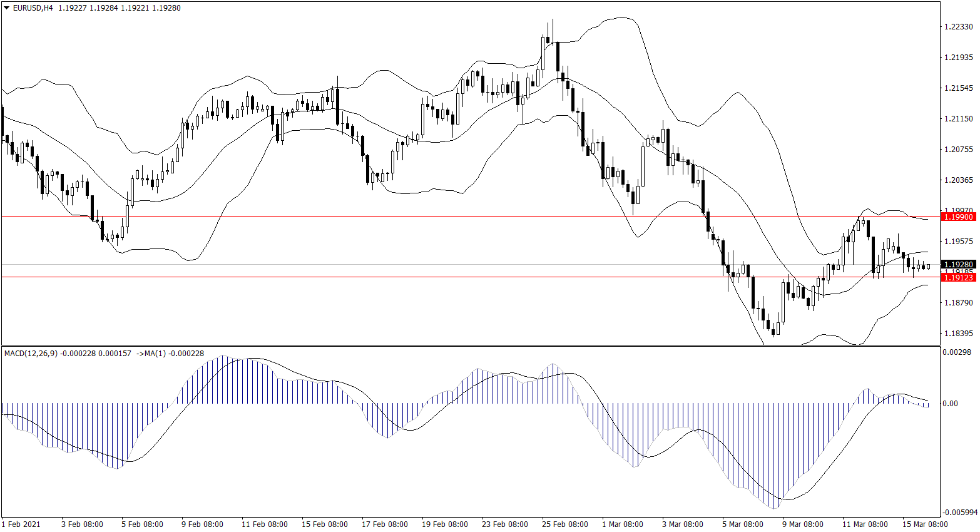Click the triangle arrow beside EURUSD,H4 title

[x=7, y=8]
